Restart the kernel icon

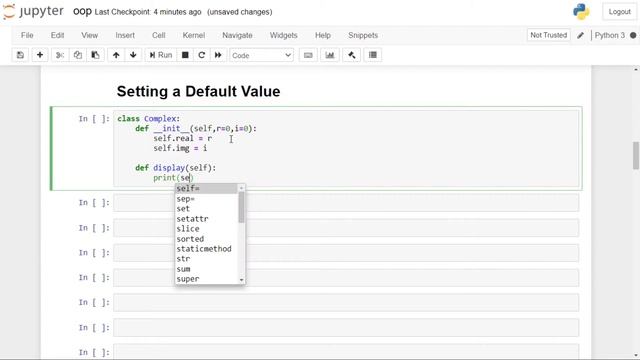tap(201, 55)
